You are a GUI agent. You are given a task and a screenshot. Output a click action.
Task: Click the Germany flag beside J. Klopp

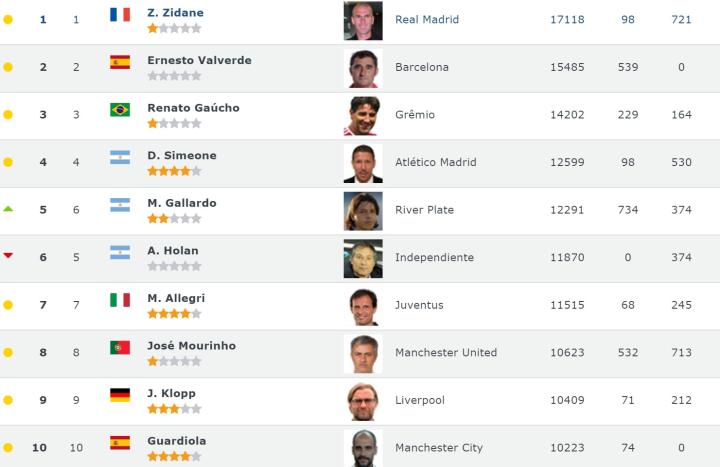tap(120, 394)
